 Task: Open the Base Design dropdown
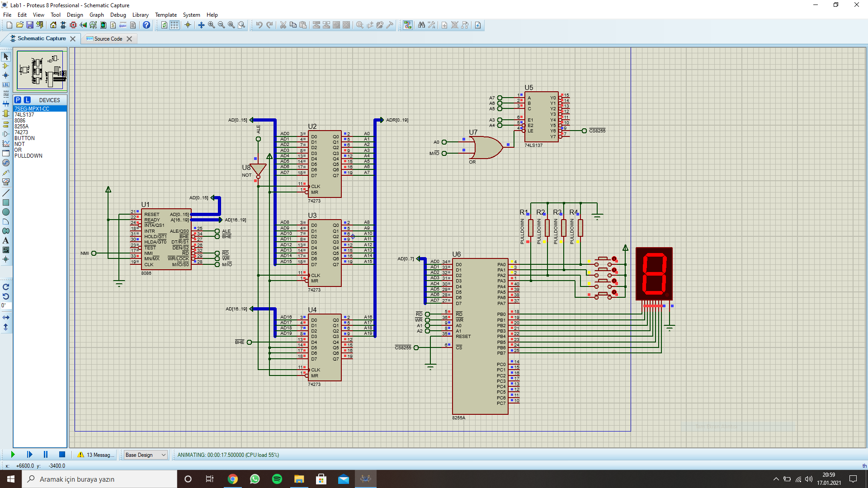pyautogui.click(x=146, y=455)
